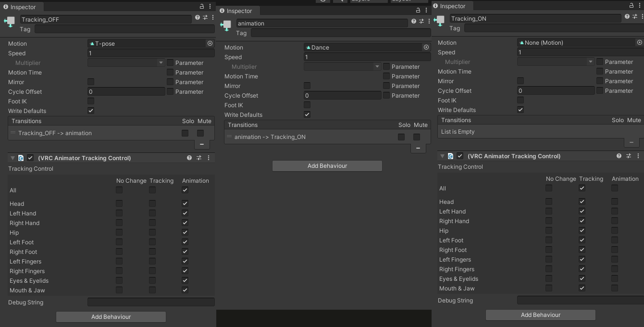
Task: Open options menu of Tracking_OFF VRC Tracking Control
Action: pyautogui.click(x=209, y=158)
